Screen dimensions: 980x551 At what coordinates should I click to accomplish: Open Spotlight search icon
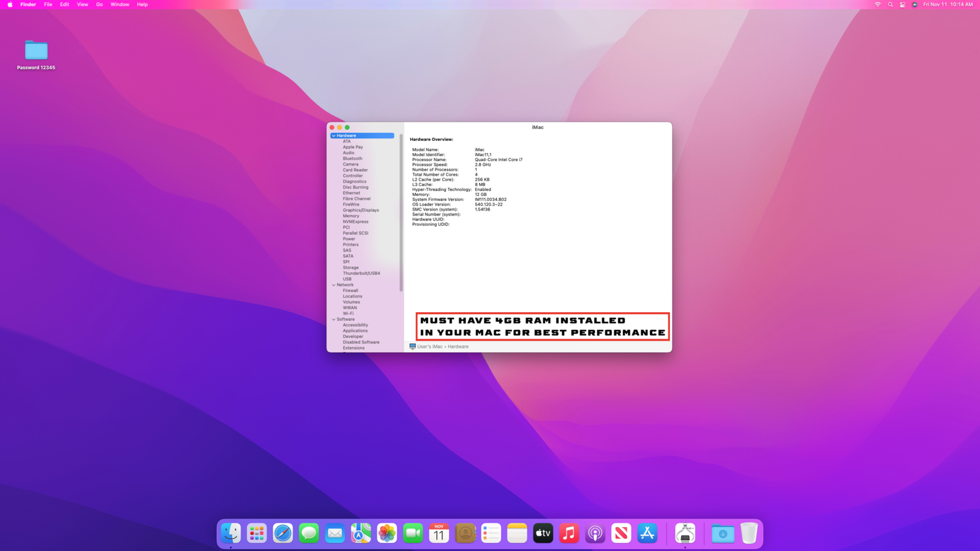tap(891, 4)
